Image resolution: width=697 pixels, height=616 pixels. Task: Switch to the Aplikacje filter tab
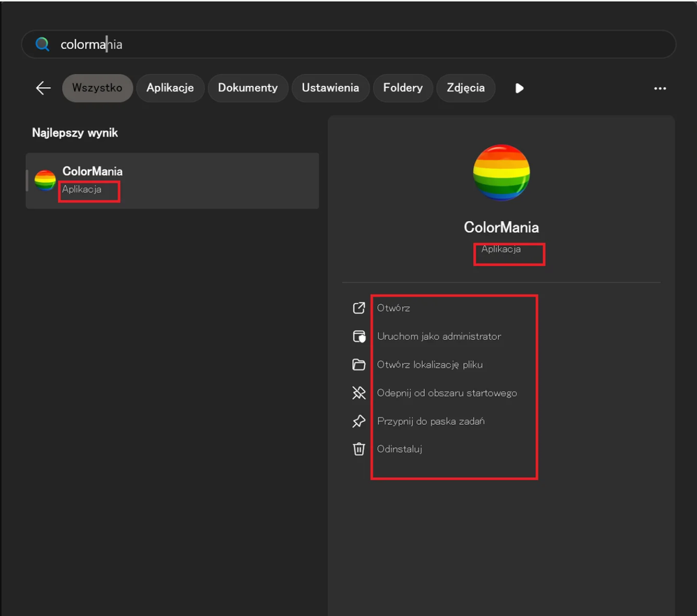[x=170, y=88]
